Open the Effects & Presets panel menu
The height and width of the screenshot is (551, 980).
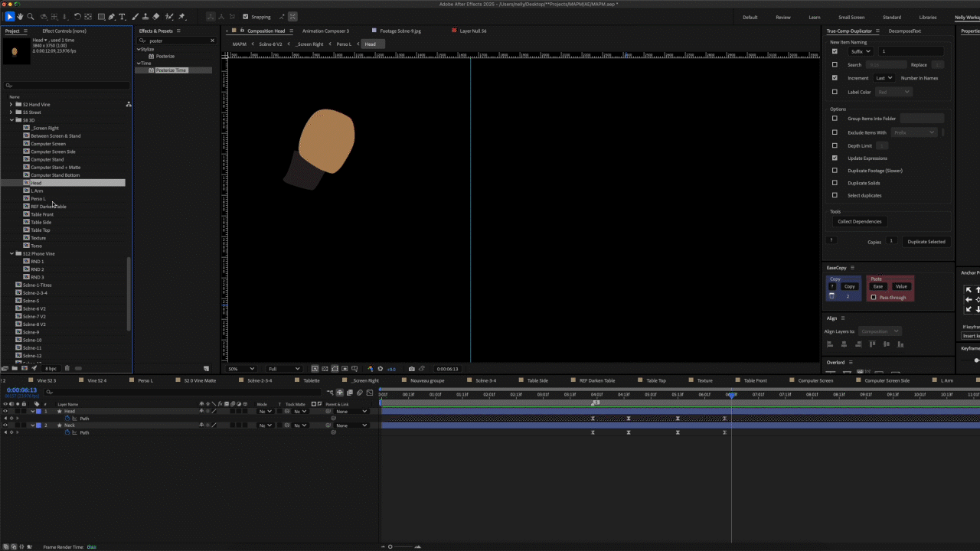[178, 31]
